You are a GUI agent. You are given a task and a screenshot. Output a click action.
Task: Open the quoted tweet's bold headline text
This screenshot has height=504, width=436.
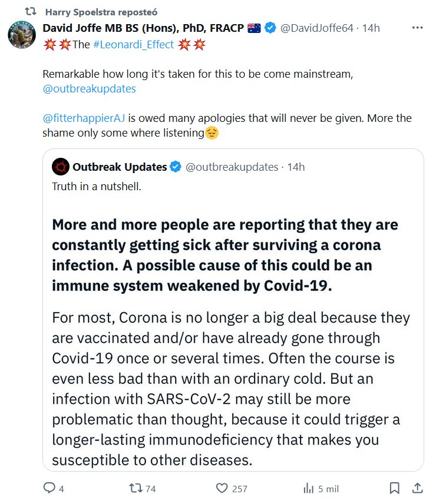click(x=225, y=253)
